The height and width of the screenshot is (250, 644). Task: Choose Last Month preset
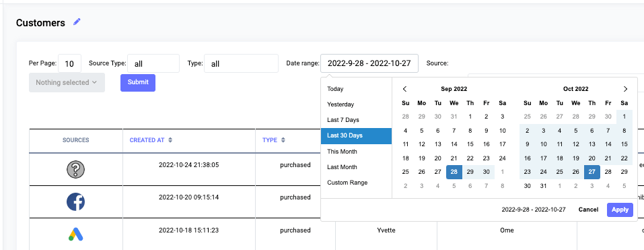[x=356, y=167]
